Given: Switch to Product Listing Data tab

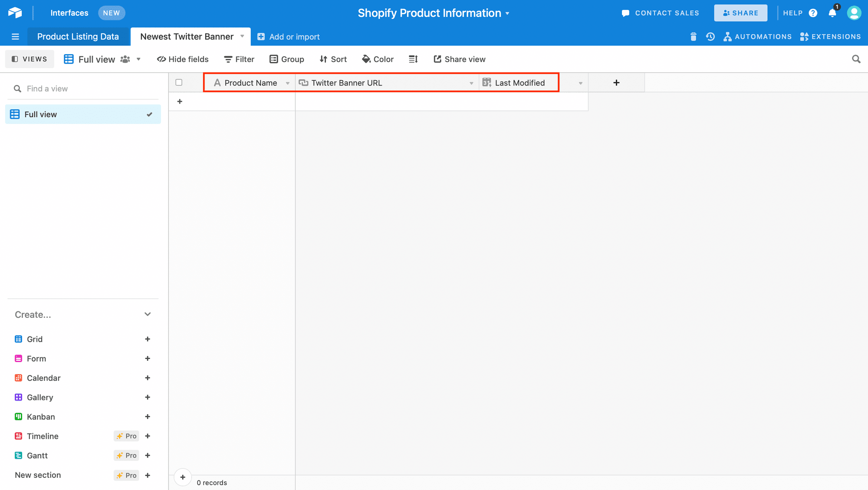Looking at the screenshot, I should coord(78,37).
